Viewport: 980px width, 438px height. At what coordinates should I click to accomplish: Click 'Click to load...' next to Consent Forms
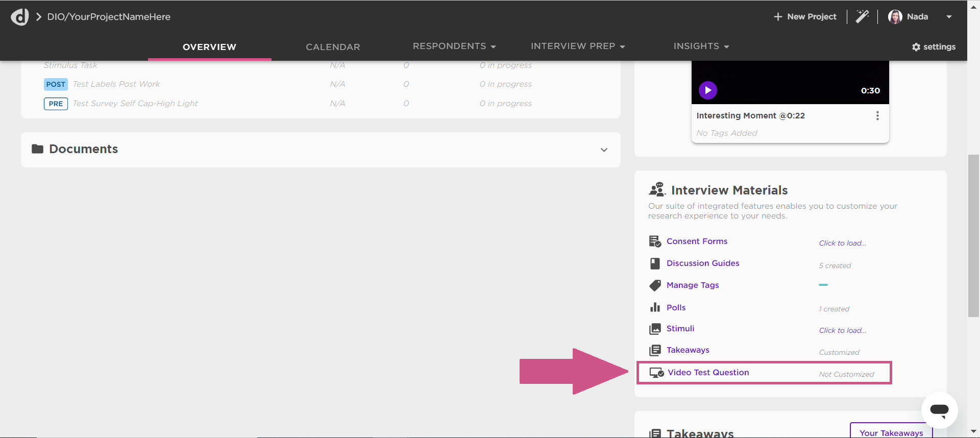[843, 243]
